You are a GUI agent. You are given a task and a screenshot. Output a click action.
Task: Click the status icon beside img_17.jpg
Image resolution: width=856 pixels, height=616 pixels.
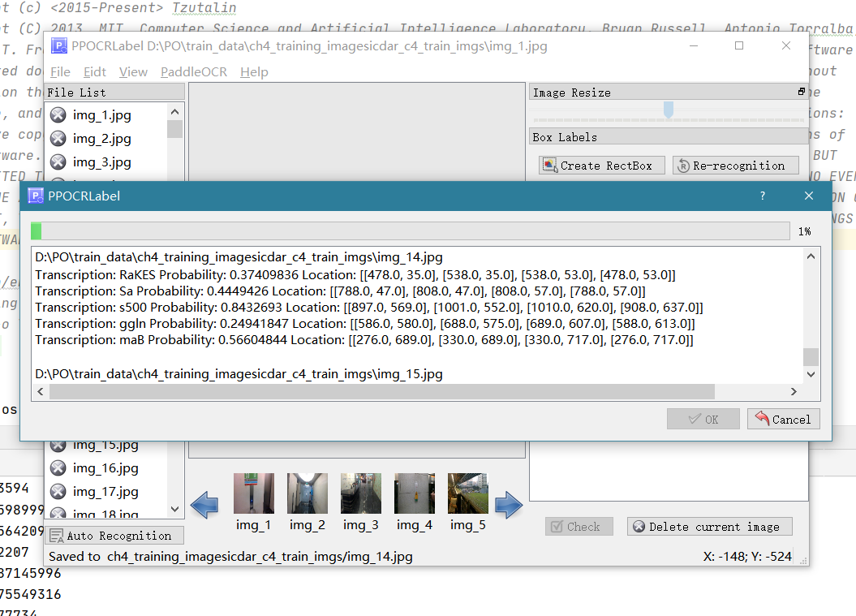[58, 492]
